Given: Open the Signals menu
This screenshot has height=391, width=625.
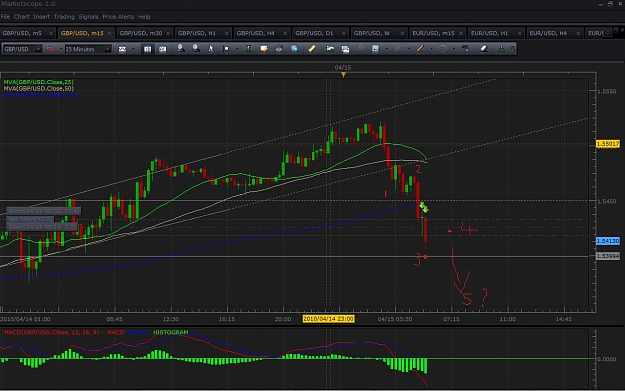Looking at the screenshot, I should tap(88, 17).
